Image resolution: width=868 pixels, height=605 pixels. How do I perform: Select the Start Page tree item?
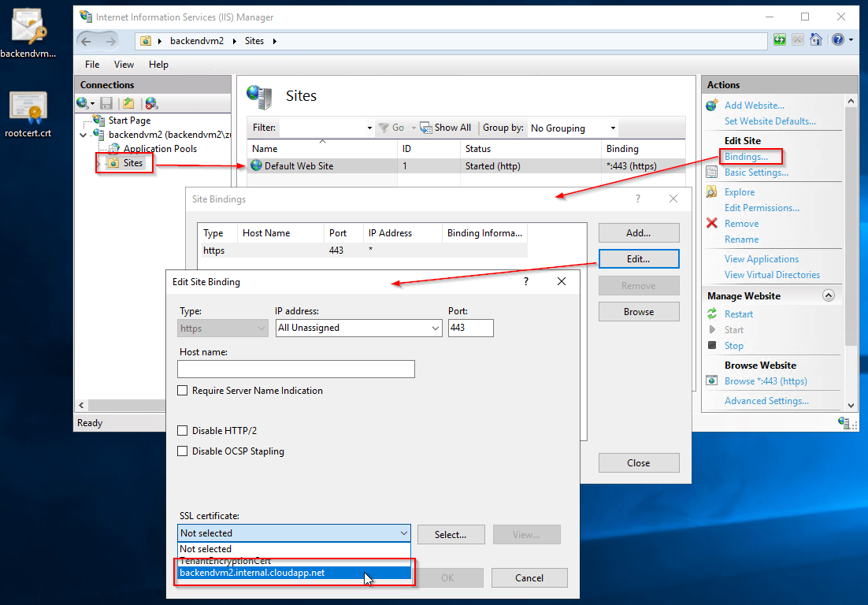coord(129,120)
